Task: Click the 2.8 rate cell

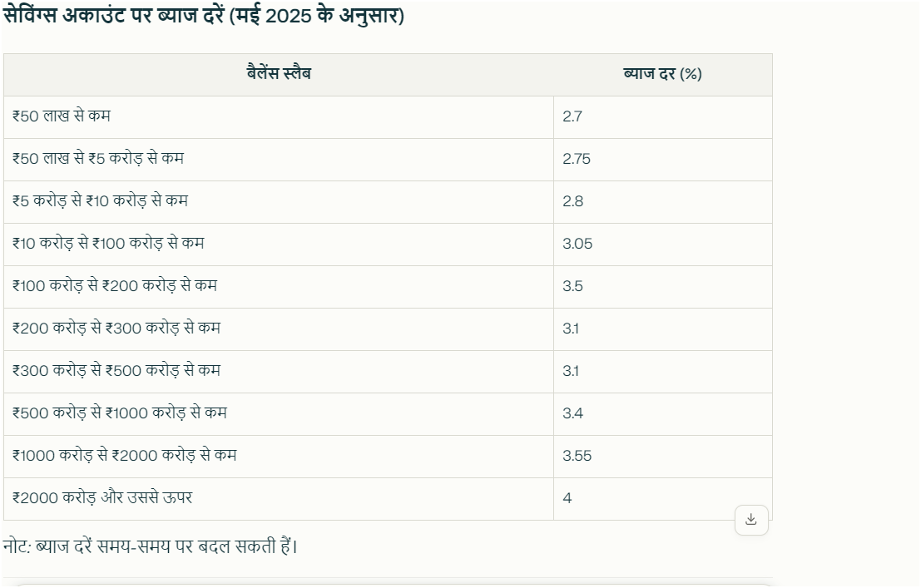Action: [572, 201]
